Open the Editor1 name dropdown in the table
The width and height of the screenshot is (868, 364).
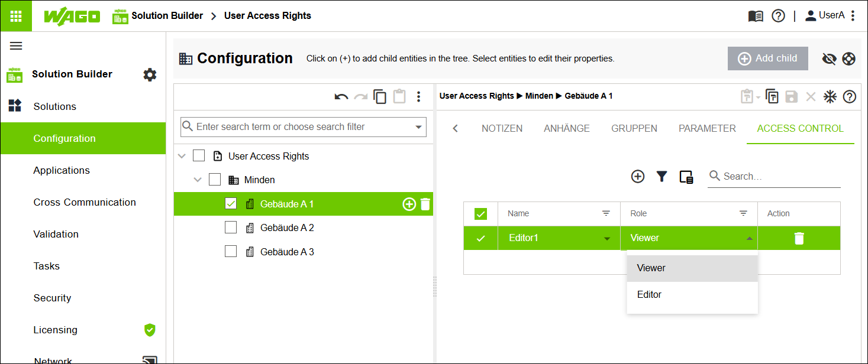click(607, 238)
